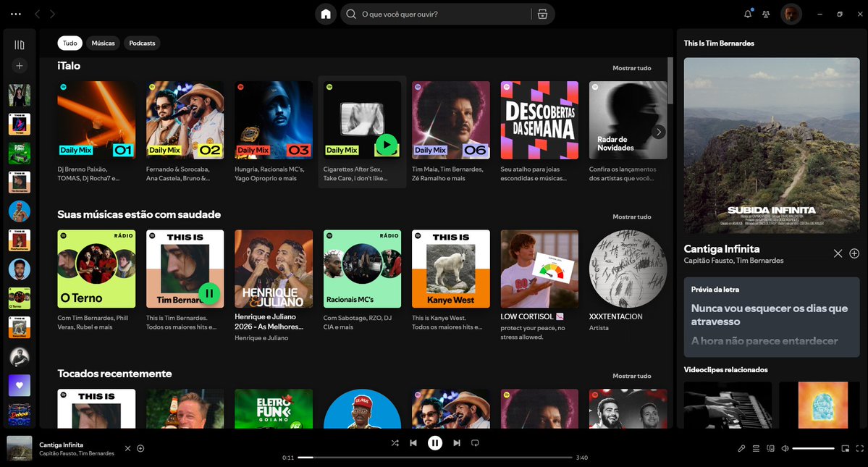Open the queue icon
Viewport: 868px width, 467px height.
click(756, 449)
